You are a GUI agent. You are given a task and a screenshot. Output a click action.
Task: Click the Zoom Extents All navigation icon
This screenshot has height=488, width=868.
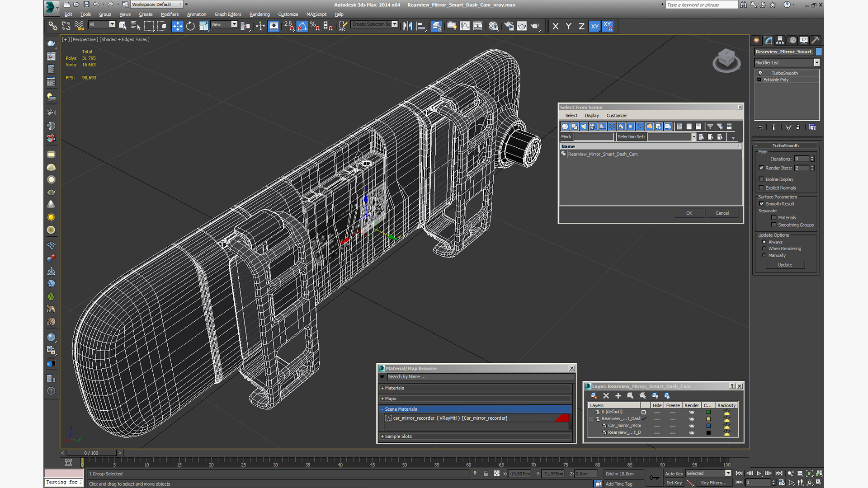tap(819, 474)
